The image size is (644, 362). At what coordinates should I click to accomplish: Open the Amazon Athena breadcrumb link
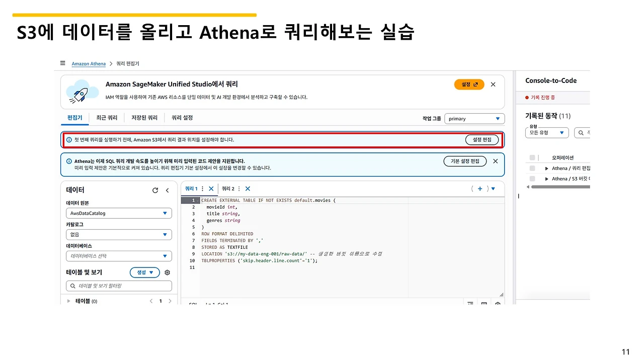[89, 64]
